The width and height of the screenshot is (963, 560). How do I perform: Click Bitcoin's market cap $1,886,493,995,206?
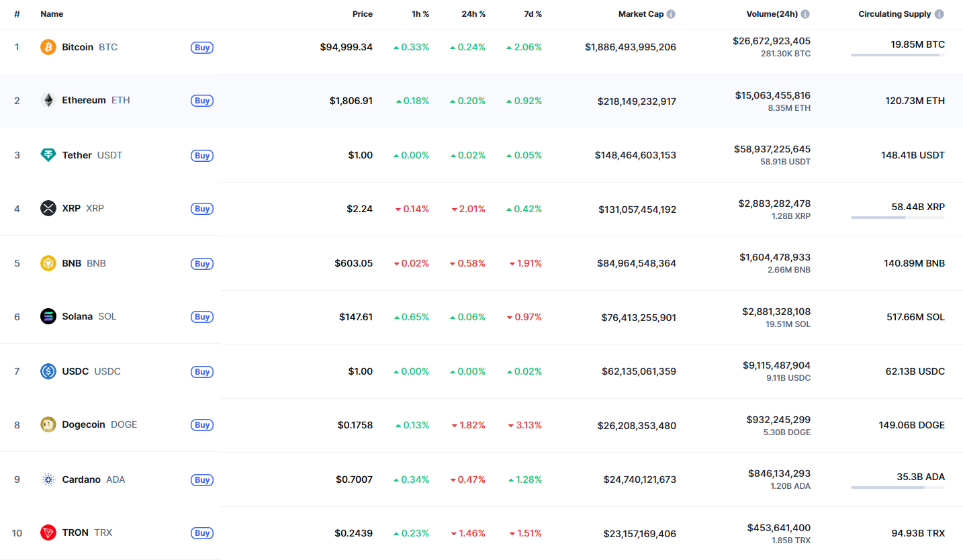[x=631, y=47]
